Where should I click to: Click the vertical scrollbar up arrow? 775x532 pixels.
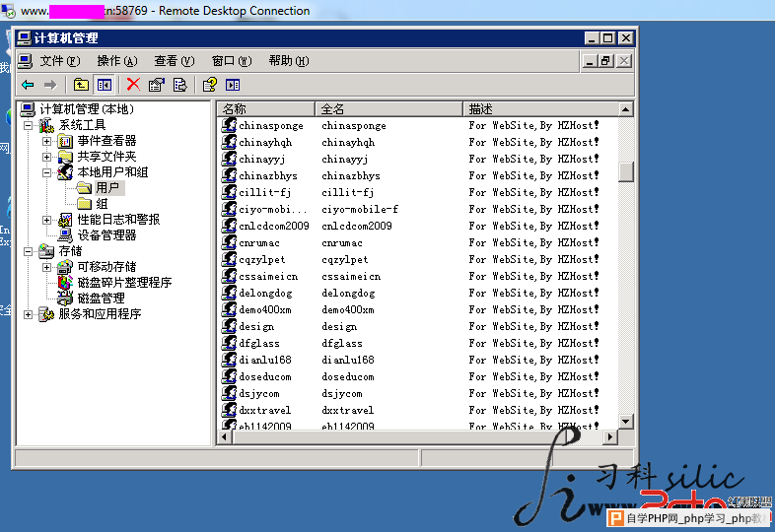pos(626,109)
